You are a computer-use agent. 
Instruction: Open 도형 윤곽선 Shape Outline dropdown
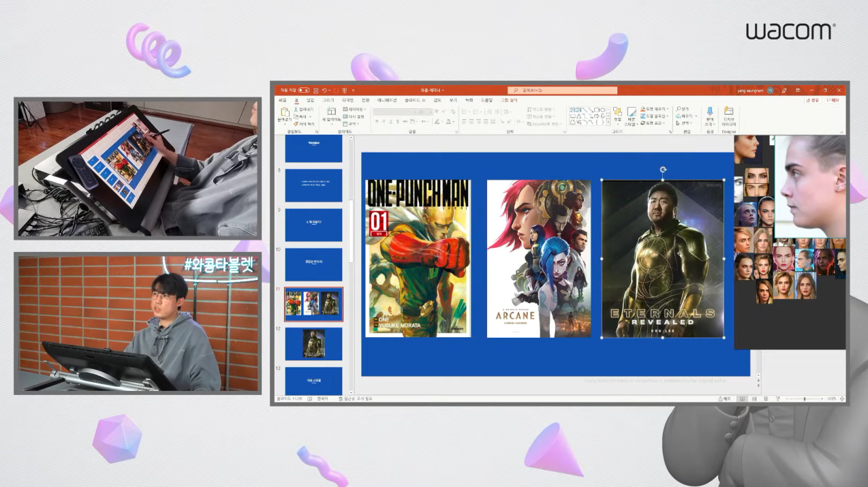point(654,116)
